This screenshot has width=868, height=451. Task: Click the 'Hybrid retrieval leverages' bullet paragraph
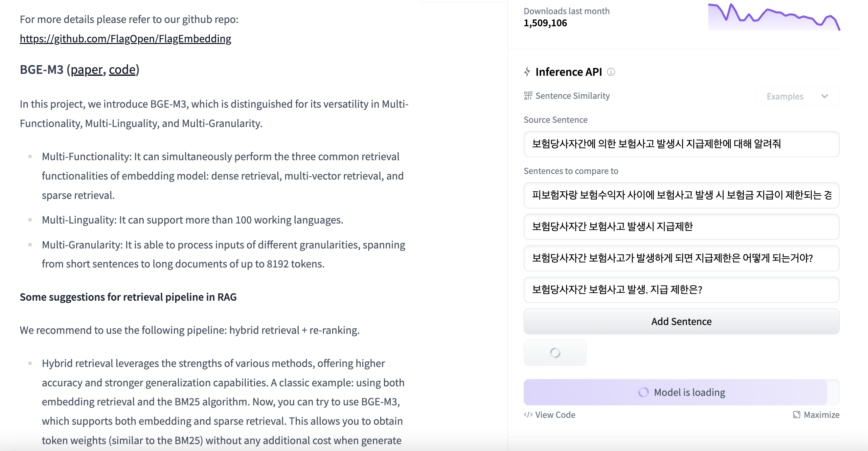(223, 401)
